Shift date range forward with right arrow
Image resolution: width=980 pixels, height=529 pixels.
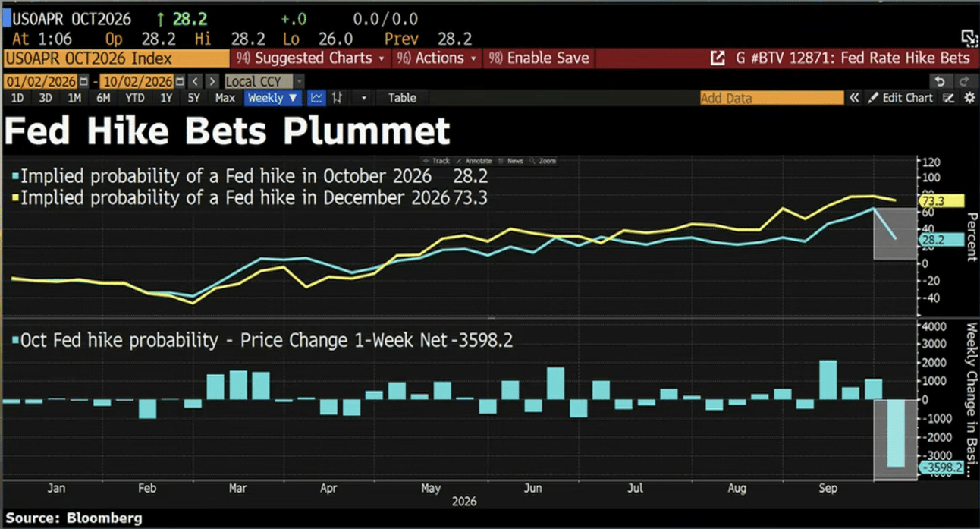[x=212, y=81]
